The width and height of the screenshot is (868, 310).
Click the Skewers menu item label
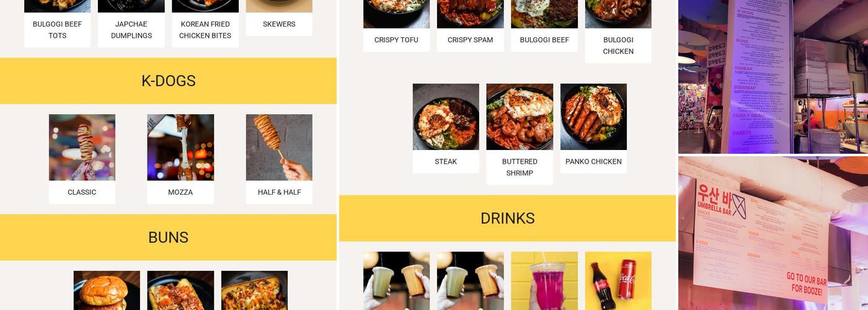pyautogui.click(x=279, y=24)
